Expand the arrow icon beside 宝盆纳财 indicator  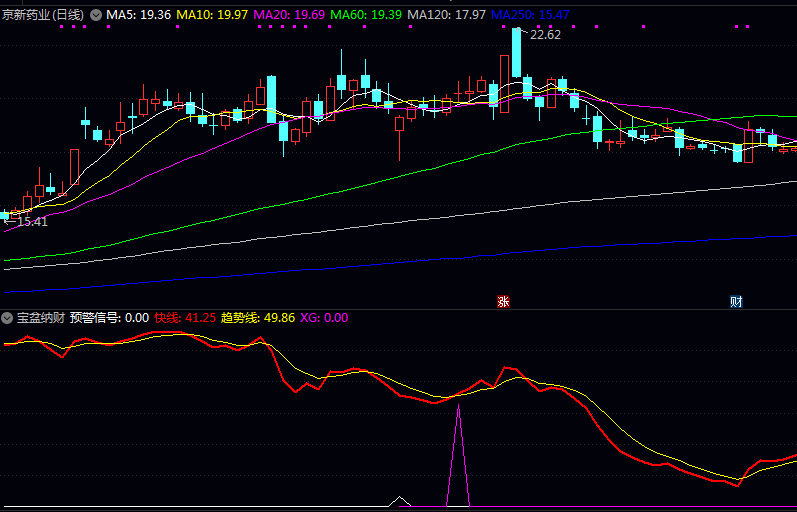pyautogui.click(x=8, y=318)
